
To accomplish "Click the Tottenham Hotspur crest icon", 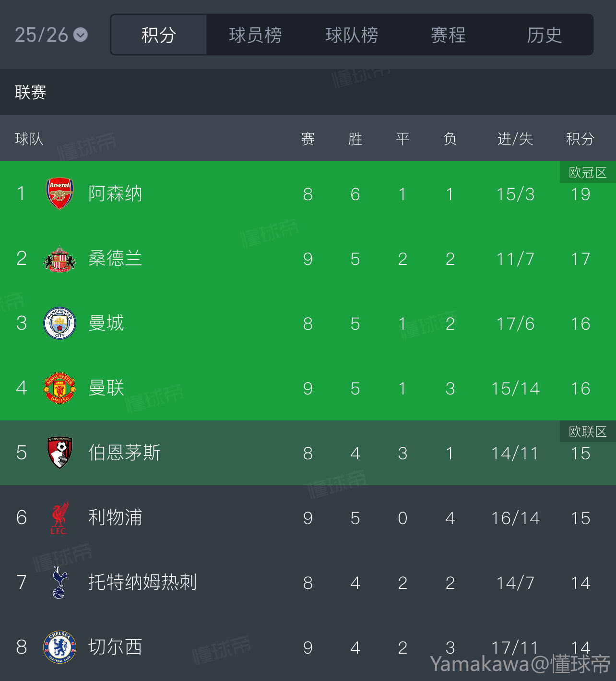I will (x=59, y=582).
